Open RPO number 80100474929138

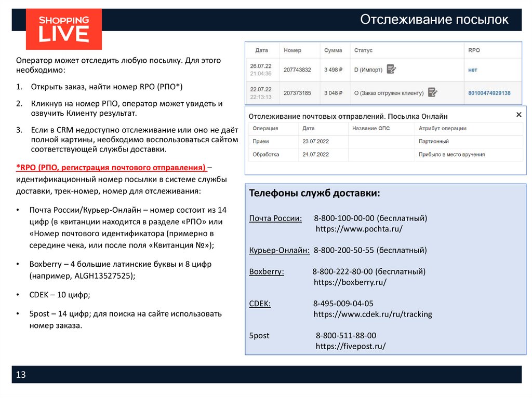tap(489, 93)
